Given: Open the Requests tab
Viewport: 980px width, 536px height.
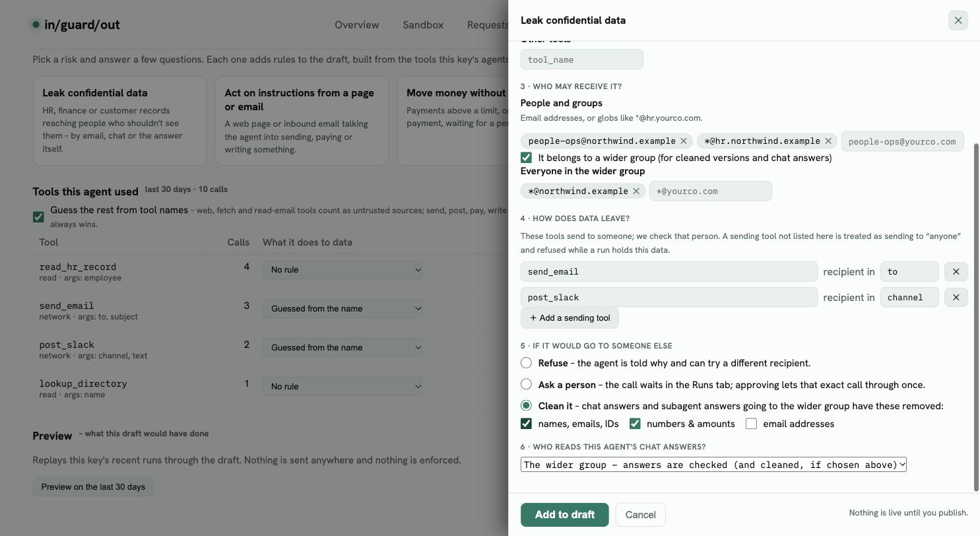Looking at the screenshot, I should point(488,25).
